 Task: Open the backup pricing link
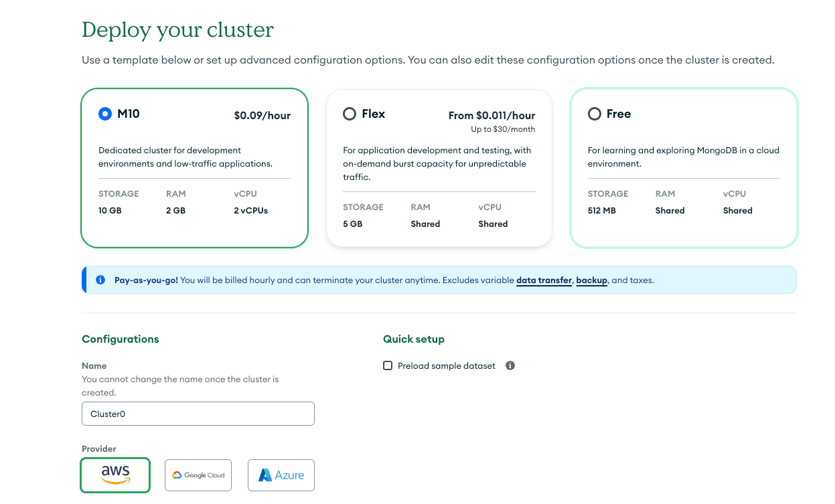591,280
